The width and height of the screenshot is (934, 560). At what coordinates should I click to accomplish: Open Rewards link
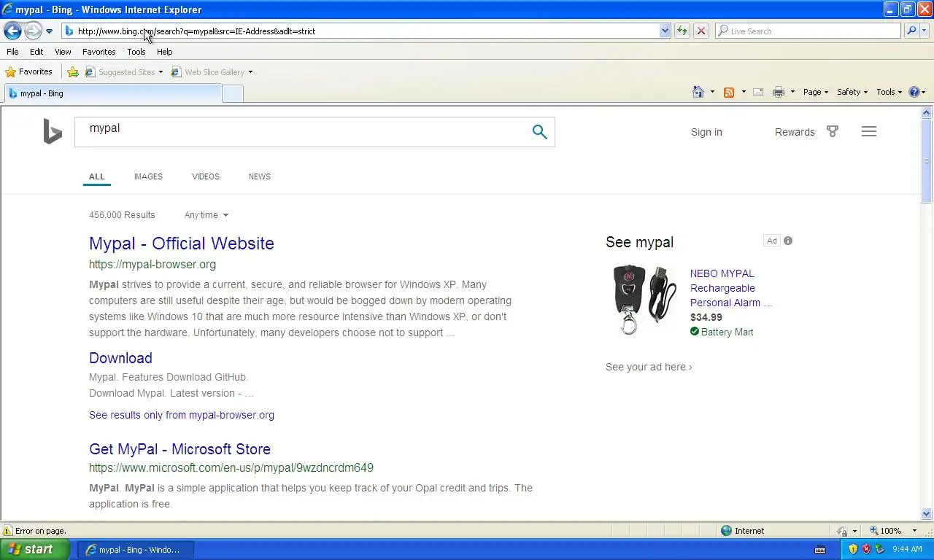point(795,132)
